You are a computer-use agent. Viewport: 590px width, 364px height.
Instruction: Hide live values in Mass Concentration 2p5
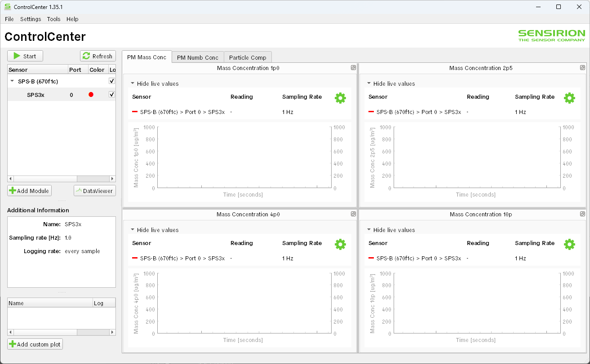coord(391,83)
